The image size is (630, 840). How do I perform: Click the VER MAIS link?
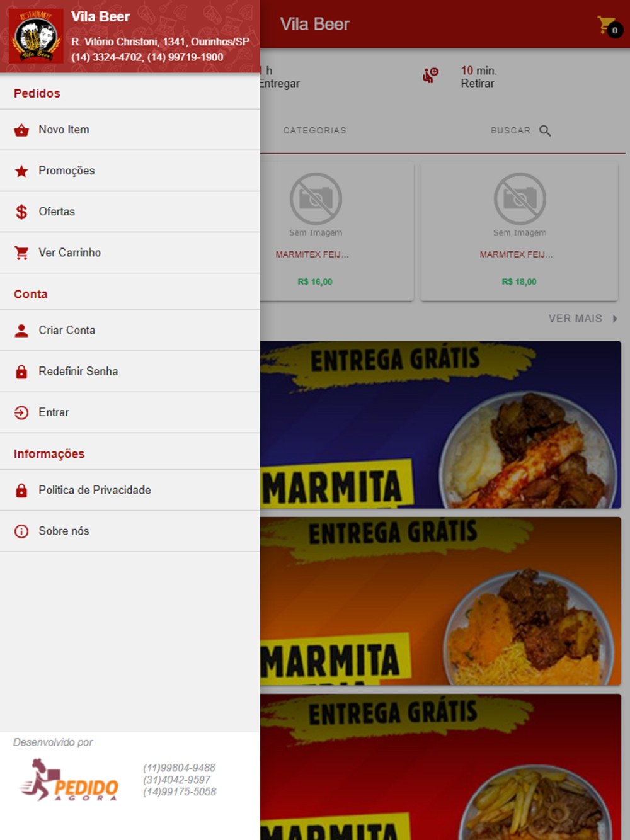(575, 319)
